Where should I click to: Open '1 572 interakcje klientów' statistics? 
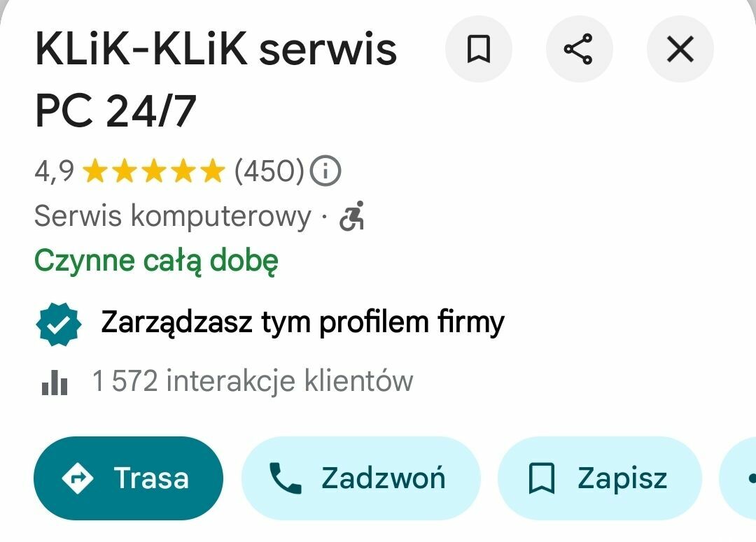click(253, 382)
